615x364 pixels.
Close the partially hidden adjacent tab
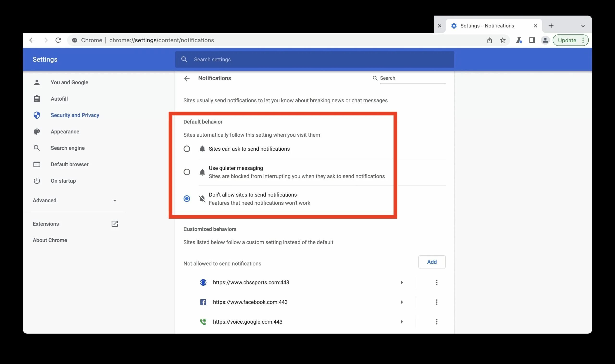440,26
